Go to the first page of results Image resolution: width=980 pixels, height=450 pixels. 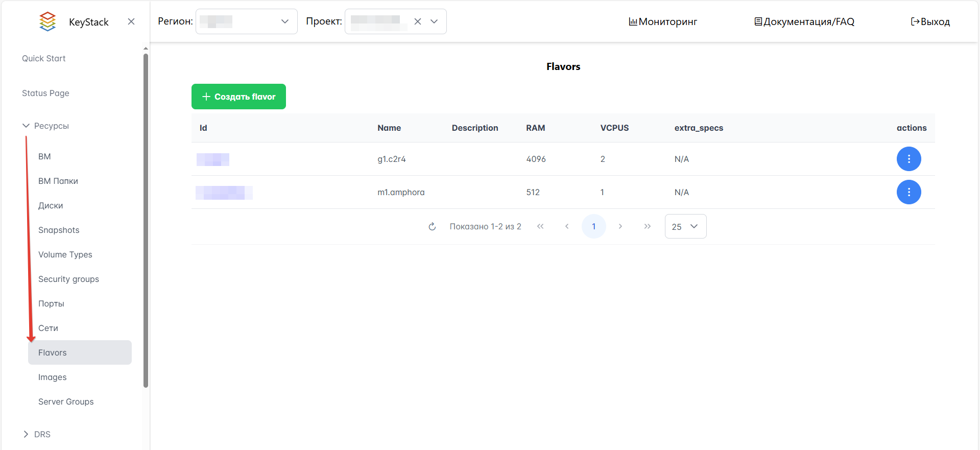click(540, 226)
